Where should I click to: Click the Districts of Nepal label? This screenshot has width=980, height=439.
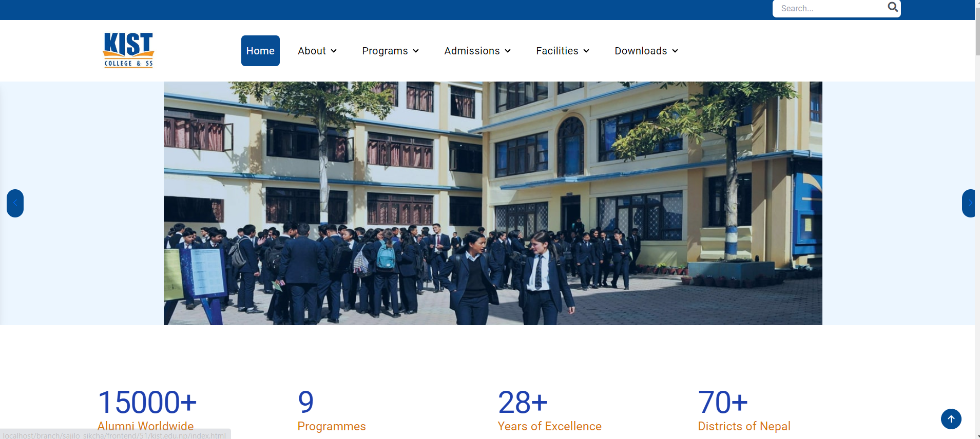pyautogui.click(x=744, y=426)
